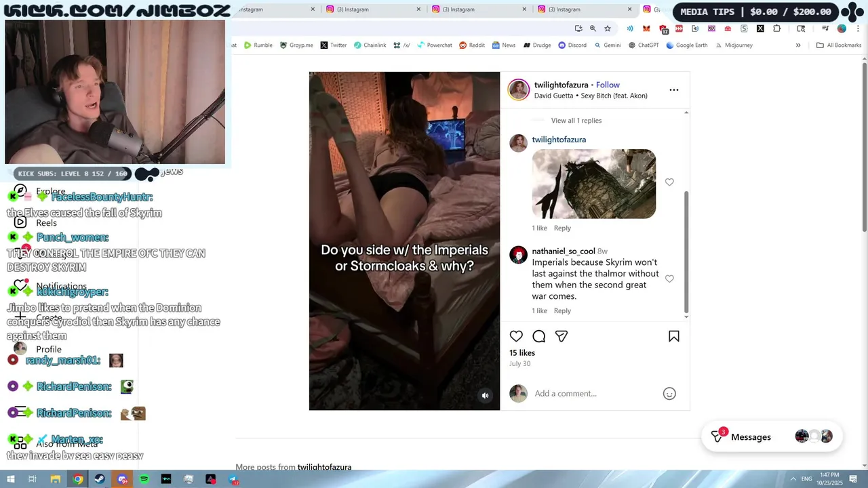This screenshot has height=488, width=868.
Task: Show hidden system tray icons
Action: tap(793, 479)
